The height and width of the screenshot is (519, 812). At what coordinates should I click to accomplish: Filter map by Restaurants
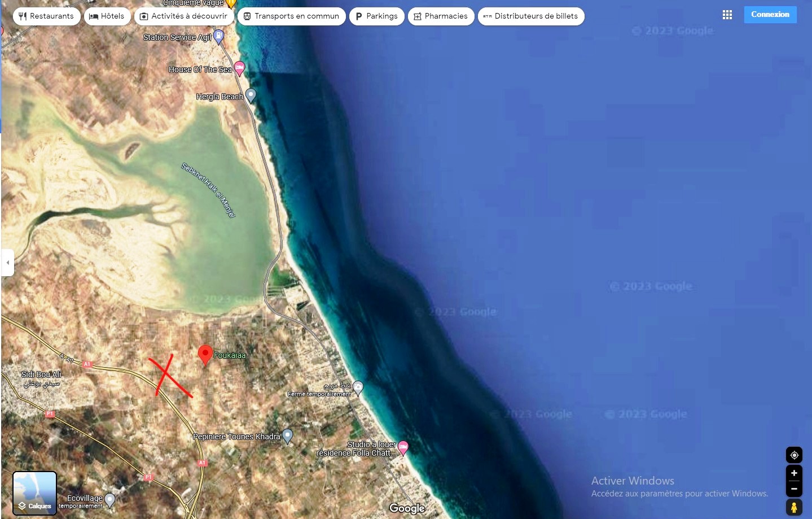click(46, 16)
